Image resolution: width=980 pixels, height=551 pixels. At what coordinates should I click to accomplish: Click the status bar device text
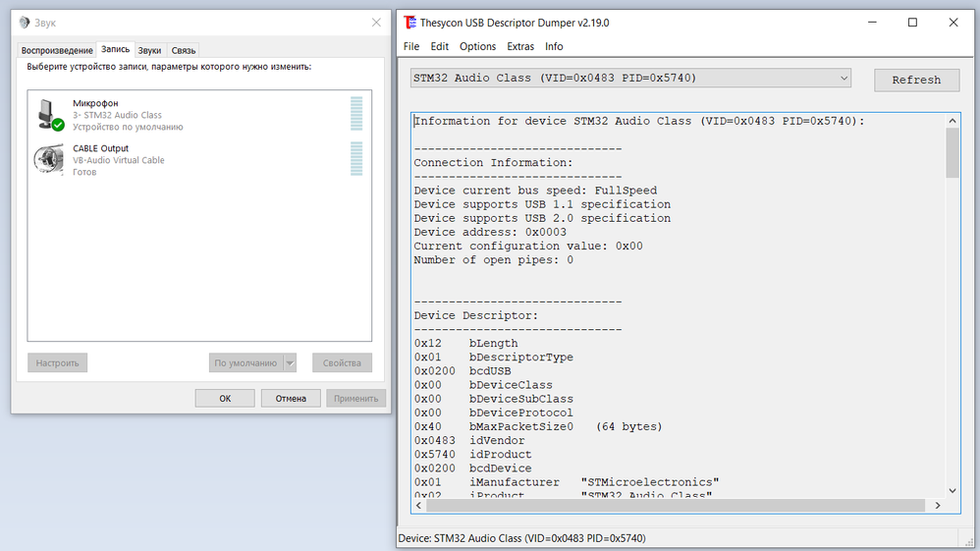click(521, 538)
